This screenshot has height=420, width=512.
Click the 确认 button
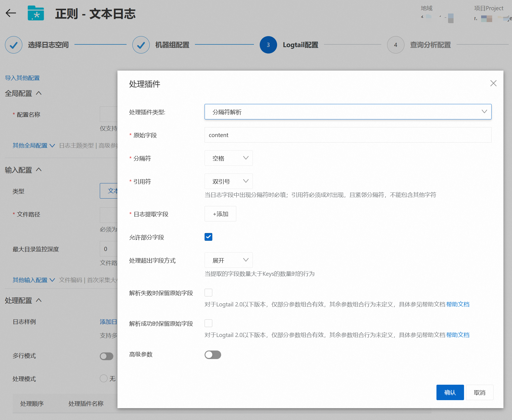(x=450, y=392)
